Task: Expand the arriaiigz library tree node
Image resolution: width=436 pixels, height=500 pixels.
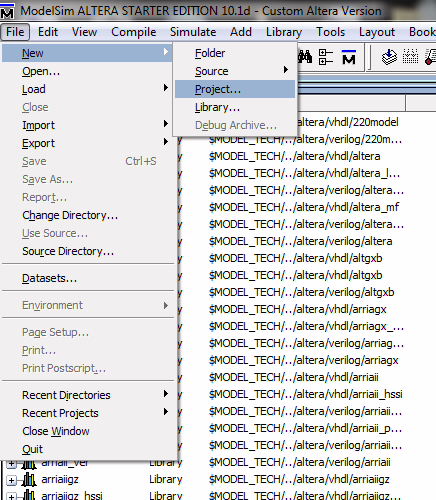Action: point(11,480)
